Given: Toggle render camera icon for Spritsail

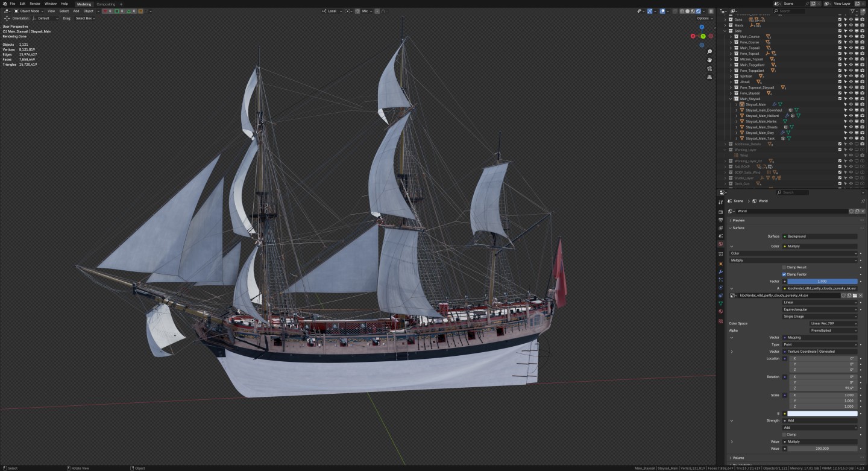Looking at the screenshot, I should 863,76.
